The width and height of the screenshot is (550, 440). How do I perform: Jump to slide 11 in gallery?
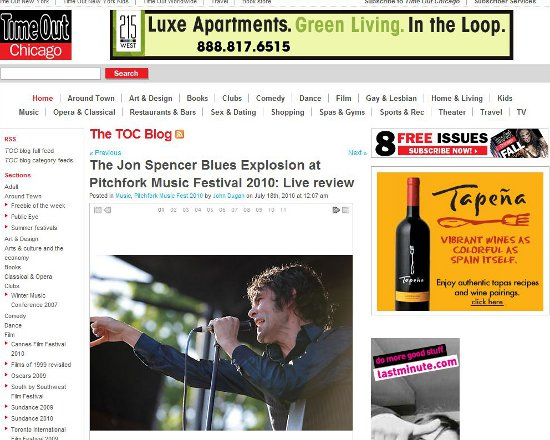[283, 210]
